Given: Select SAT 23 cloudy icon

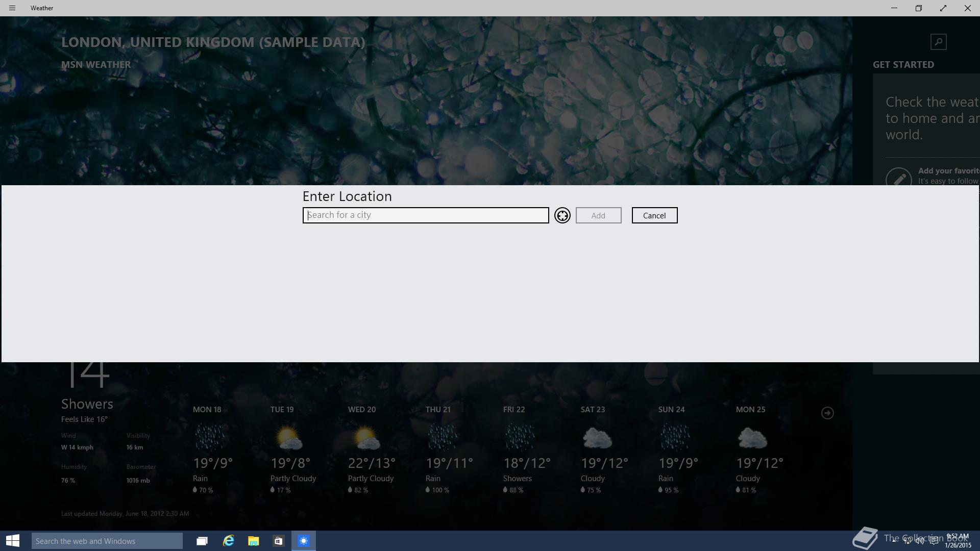Looking at the screenshot, I should pos(597,438).
